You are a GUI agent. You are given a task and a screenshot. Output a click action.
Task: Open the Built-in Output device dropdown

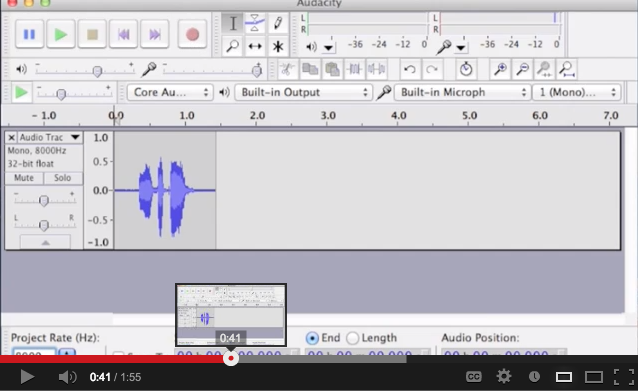tap(304, 92)
